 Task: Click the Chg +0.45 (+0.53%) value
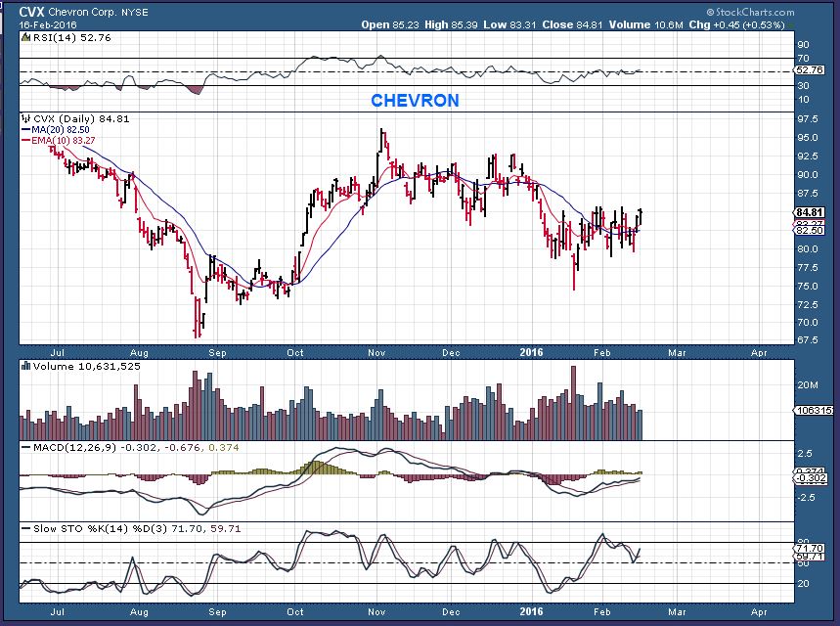736,24
